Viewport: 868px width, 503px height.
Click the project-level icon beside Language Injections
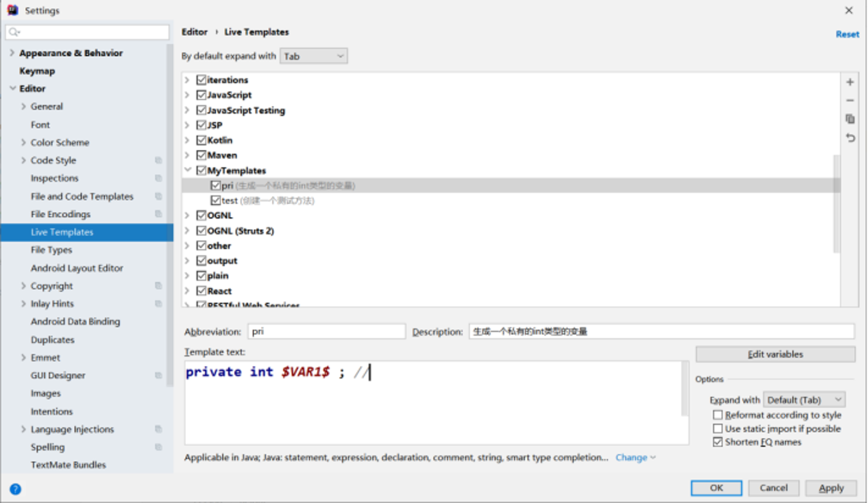point(158,429)
